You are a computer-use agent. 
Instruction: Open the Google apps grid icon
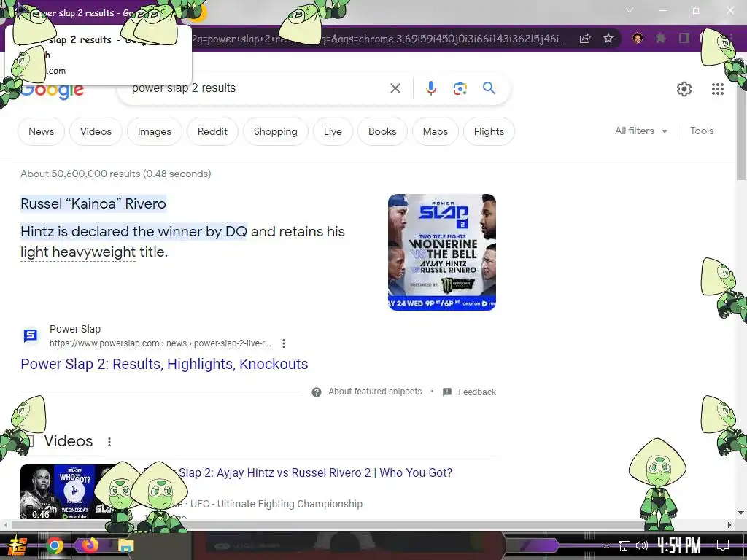718,88
